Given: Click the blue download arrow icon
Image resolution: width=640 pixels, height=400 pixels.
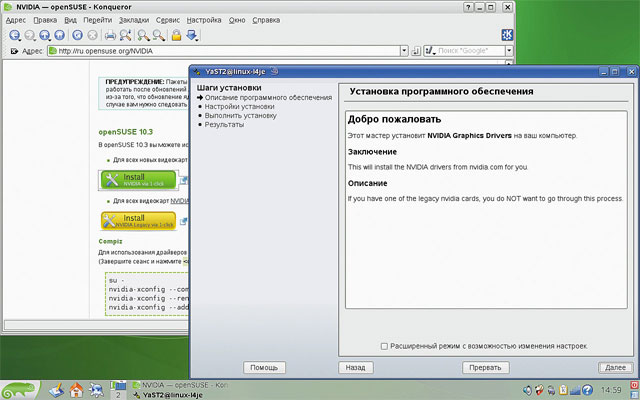Looking at the screenshot, I should (x=191, y=35).
